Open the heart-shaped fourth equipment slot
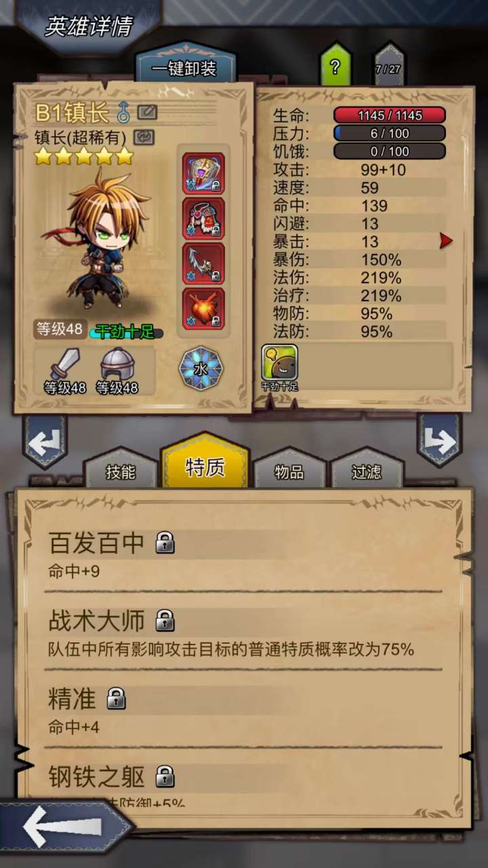This screenshot has width=488, height=868. click(x=203, y=309)
